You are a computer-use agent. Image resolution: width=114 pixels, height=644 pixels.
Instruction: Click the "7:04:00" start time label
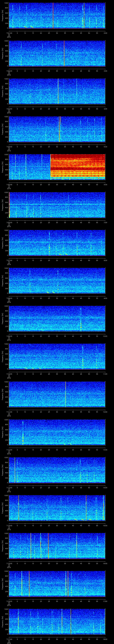coord(9,147)
